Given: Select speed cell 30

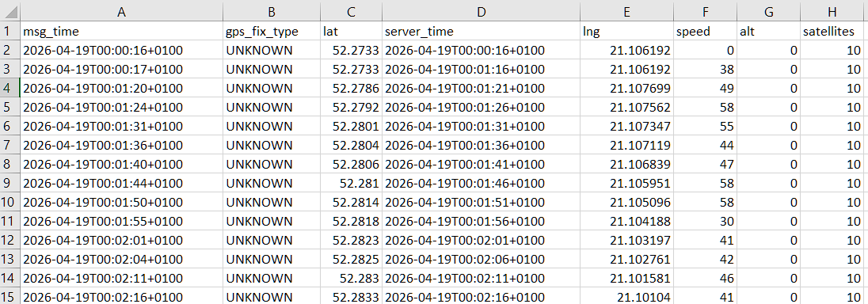Looking at the screenshot, I should [706, 221].
